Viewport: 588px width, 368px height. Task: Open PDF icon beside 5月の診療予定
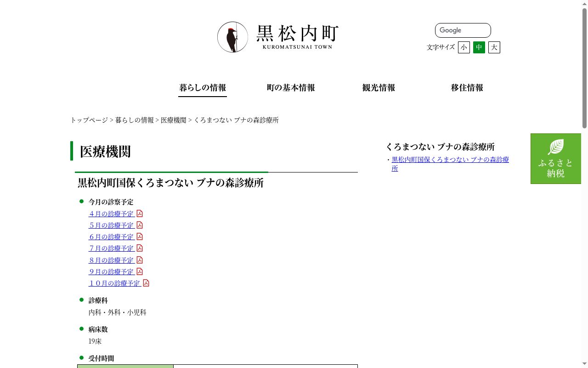click(x=140, y=225)
